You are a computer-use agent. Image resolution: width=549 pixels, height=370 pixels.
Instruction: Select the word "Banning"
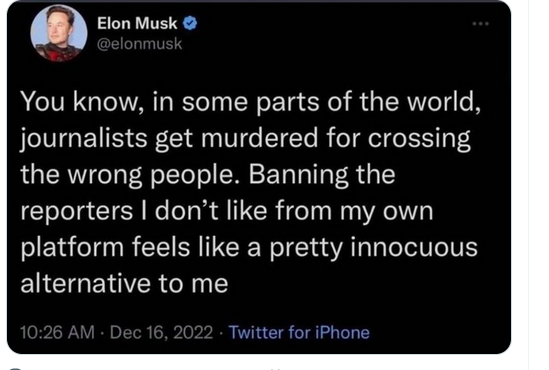(x=299, y=174)
